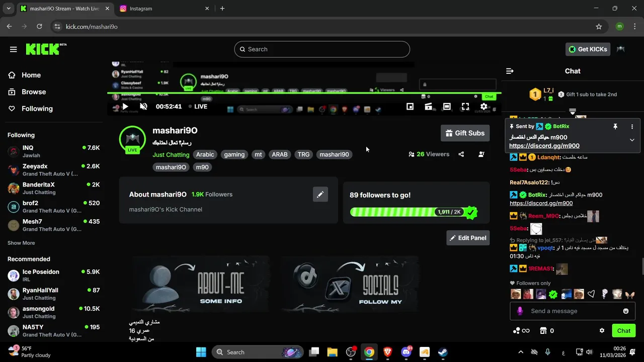The height and width of the screenshot is (362, 644).
Task: Jump to LIVE in the player
Action: click(x=198, y=107)
